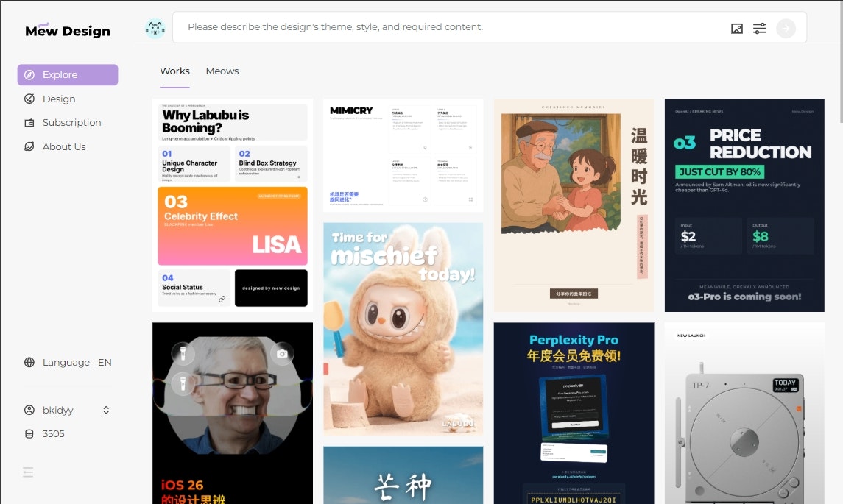Open the Why Labubu is Booming card
The height and width of the screenshot is (504, 843).
(x=233, y=205)
